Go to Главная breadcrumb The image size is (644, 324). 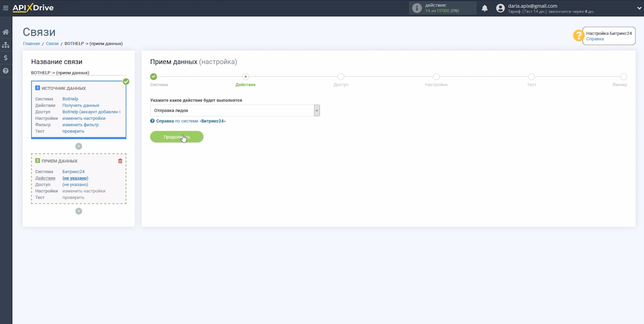(31, 44)
